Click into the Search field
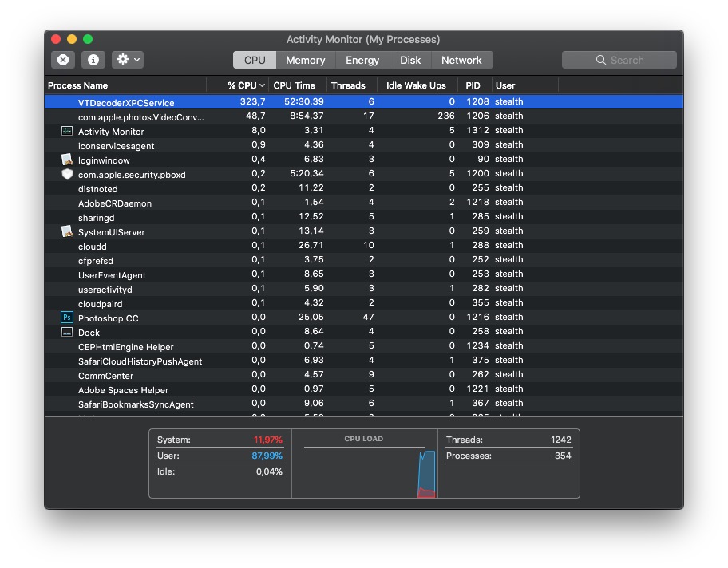The height and width of the screenshot is (568, 728). pos(631,61)
